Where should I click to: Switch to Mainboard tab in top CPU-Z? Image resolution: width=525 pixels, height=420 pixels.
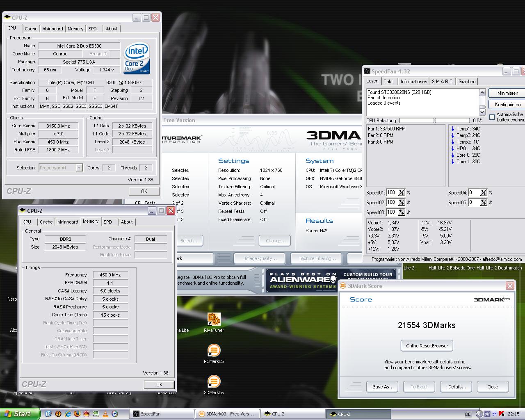(x=52, y=29)
